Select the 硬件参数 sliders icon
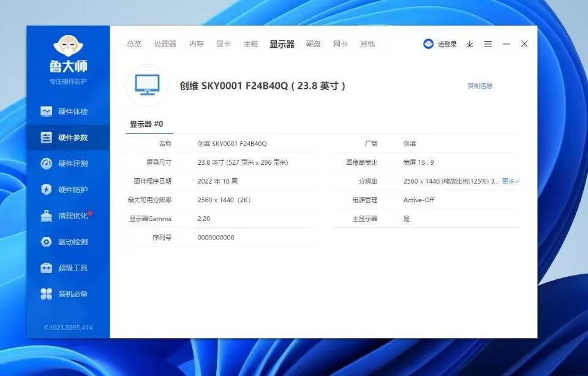 point(46,138)
